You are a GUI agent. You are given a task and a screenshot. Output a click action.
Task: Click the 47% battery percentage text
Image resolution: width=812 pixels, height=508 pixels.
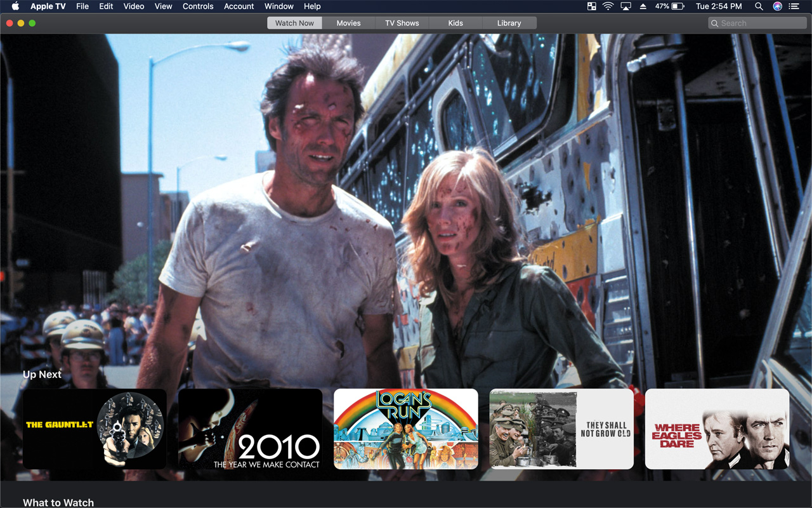tap(662, 6)
